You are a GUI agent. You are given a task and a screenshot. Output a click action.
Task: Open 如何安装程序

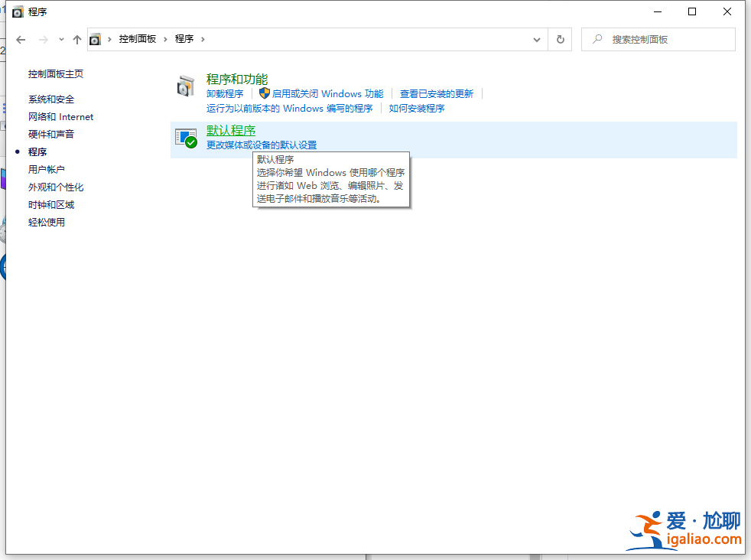(417, 108)
